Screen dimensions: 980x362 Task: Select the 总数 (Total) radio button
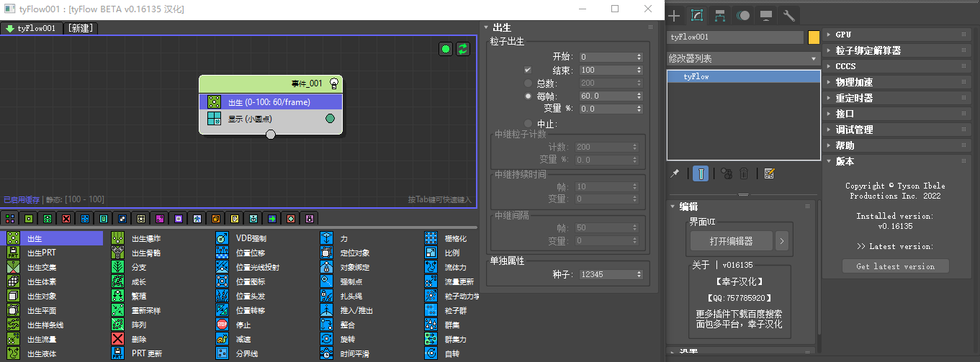(528, 83)
